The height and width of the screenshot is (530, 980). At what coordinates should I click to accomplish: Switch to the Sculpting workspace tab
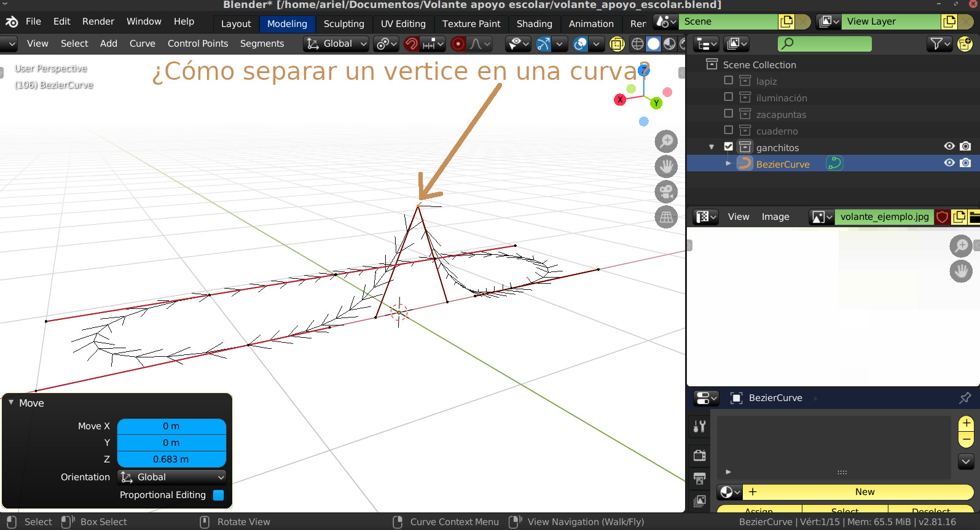tap(344, 24)
